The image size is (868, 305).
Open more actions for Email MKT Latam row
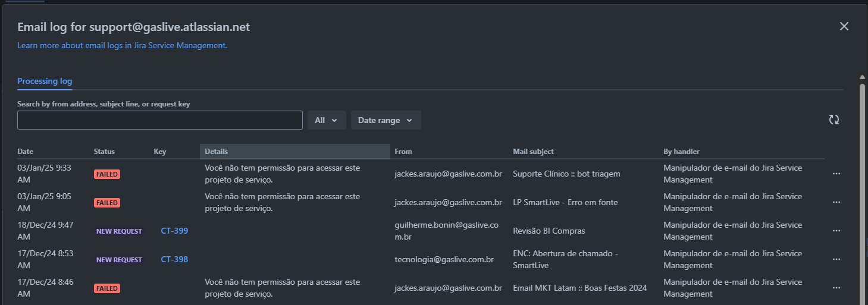[x=836, y=288]
